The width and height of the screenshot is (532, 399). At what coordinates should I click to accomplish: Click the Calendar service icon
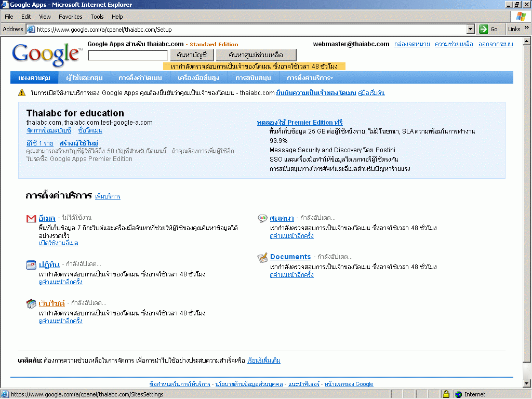31,264
